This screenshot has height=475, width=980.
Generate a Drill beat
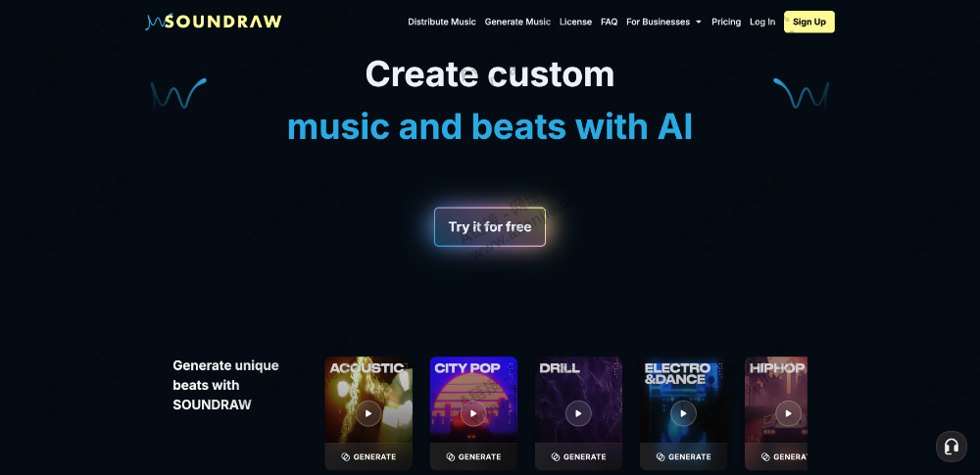click(579, 456)
